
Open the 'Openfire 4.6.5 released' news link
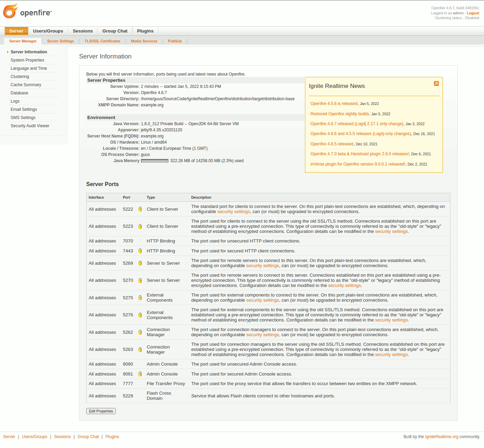click(x=332, y=144)
